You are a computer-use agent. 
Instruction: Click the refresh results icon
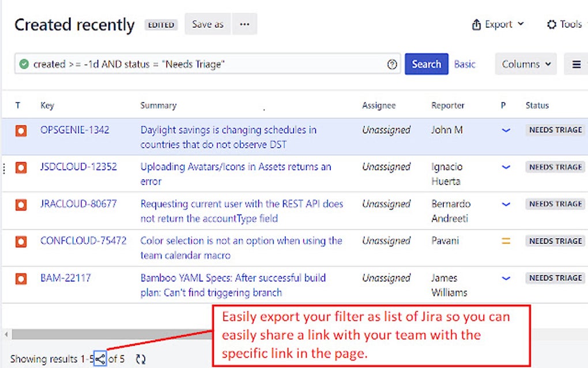click(x=141, y=358)
